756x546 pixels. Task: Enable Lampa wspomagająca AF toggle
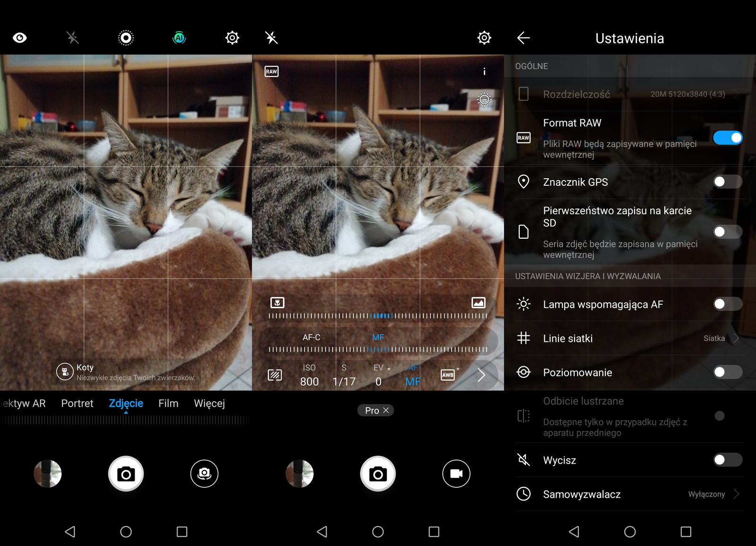coord(728,304)
